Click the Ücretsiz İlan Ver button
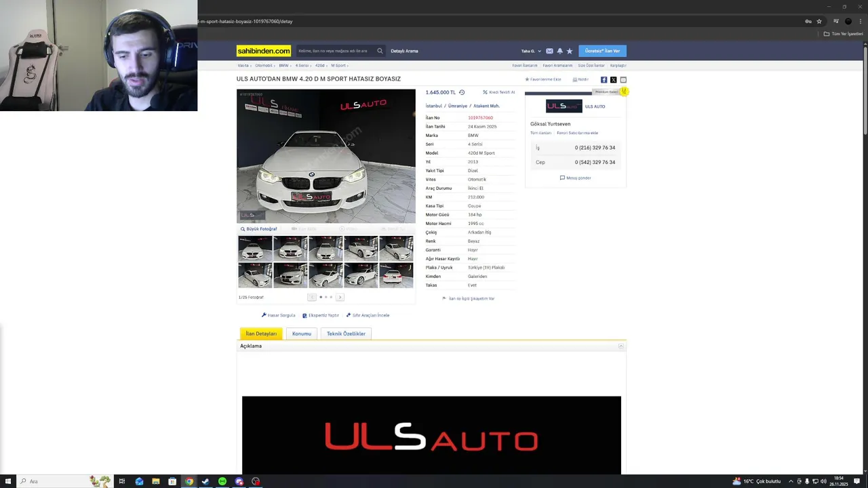This screenshot has height=488, width=868. [603, 51]
